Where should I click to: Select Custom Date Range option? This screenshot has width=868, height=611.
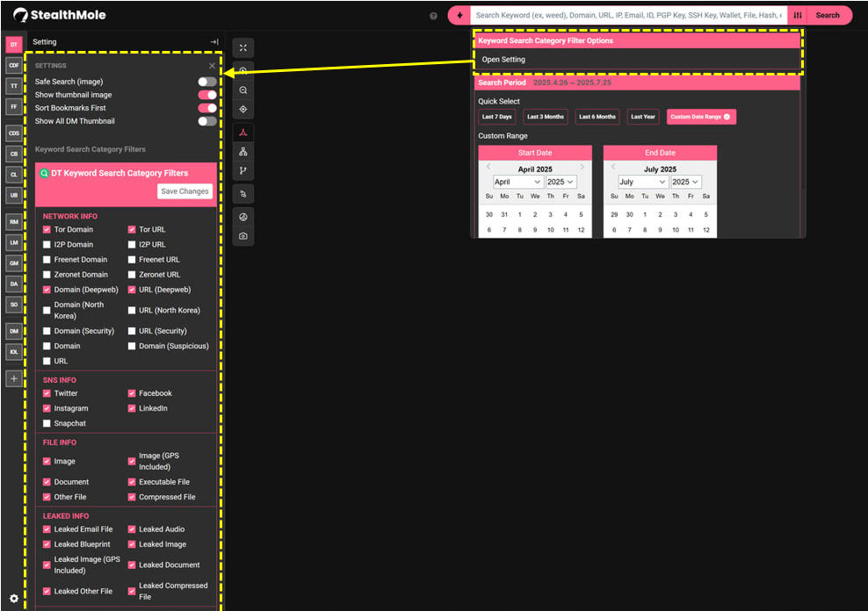[x=701, y=118]
